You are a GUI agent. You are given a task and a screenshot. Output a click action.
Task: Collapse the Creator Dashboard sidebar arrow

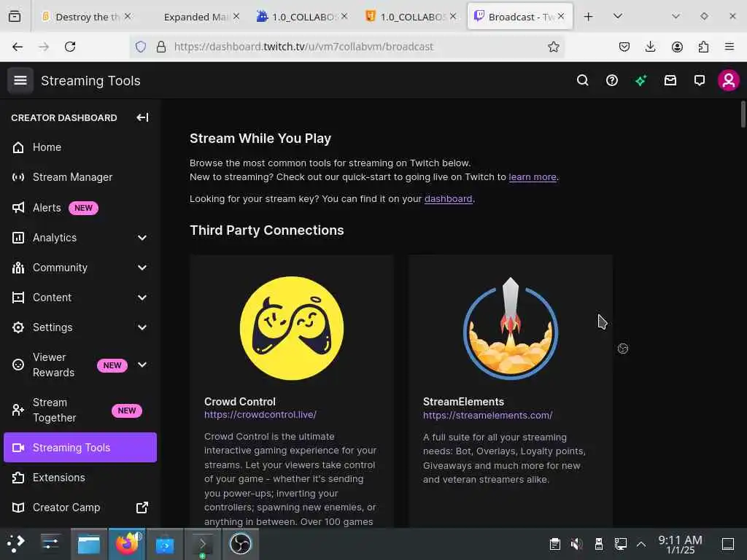142,117
